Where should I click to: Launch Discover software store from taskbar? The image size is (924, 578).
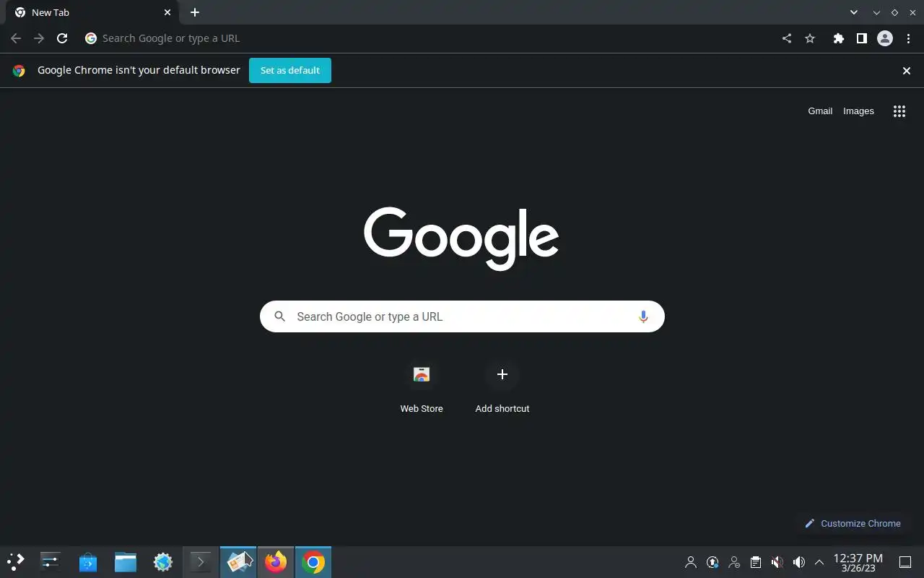[88, 562]
